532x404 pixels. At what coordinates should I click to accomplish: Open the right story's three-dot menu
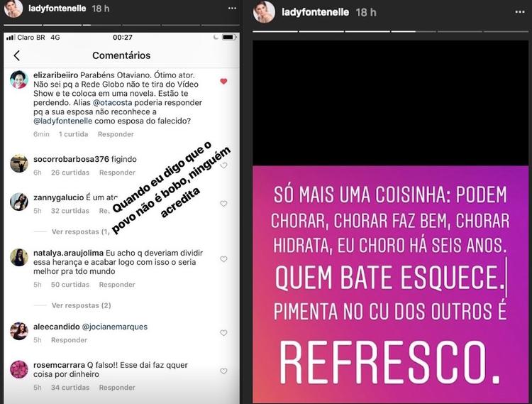tap(520, 12)
